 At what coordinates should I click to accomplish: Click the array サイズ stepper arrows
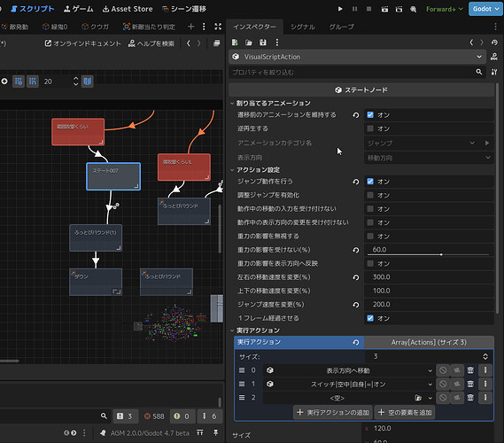[x=485, y=356]
